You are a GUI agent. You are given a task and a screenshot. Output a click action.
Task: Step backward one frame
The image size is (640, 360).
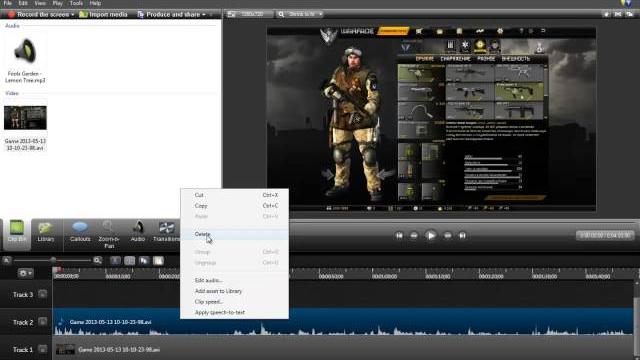(x=414, y=236)
